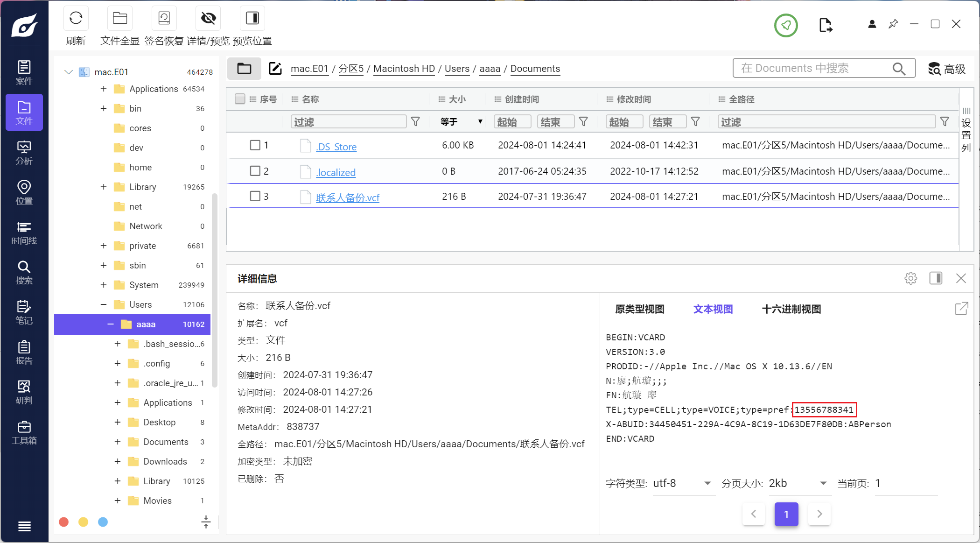The width and height of the screenshot is (980, 543).
Task: Open the 案件 case sidebar section
Action: 24,72
